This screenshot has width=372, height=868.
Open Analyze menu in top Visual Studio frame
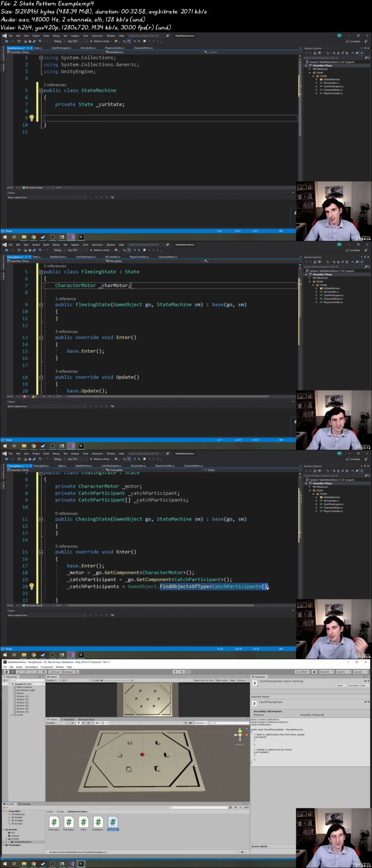click(75, 36)
